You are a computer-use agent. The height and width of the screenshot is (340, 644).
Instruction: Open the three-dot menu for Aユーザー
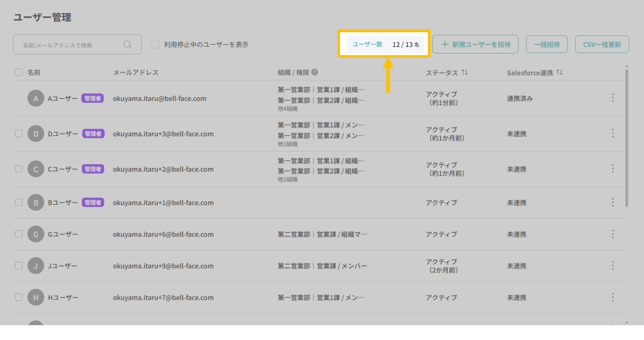(x=612, y=98)
